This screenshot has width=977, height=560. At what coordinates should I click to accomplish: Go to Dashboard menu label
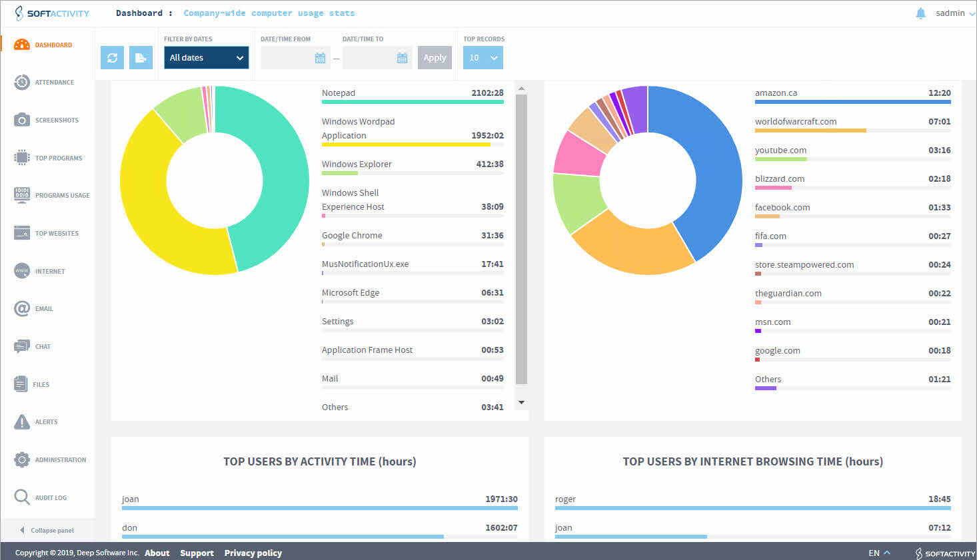click(x=53, y=45)
